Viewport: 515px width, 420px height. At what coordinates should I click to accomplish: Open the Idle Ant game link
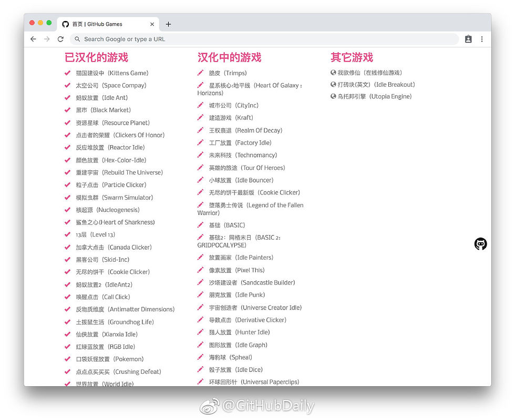coord(102,98)
